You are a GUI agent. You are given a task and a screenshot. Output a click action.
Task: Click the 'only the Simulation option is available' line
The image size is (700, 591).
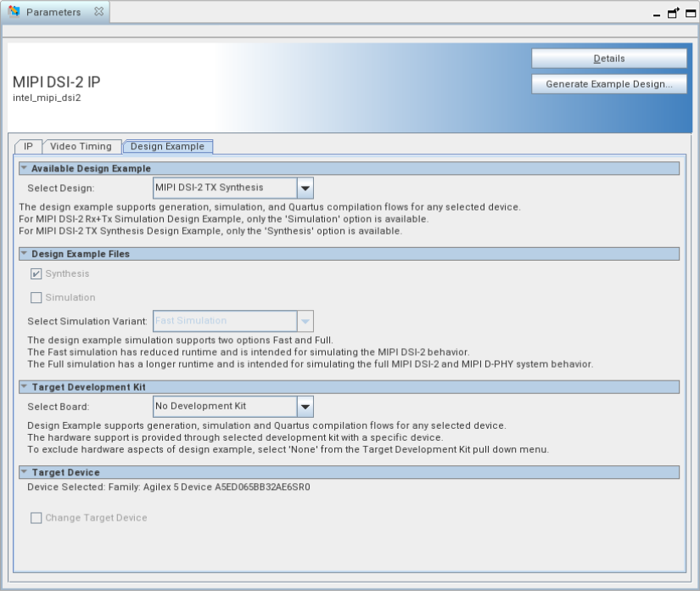click(x=224, y=219)
